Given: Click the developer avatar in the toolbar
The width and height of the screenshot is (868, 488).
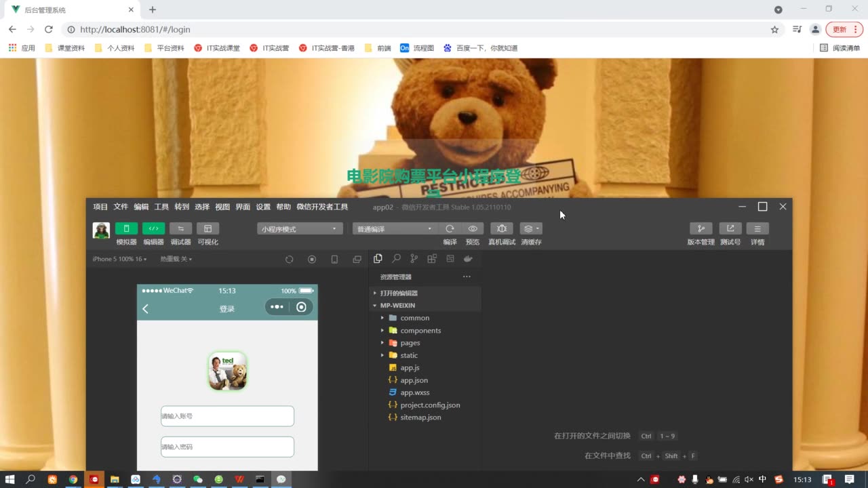Looking at the screenshot, I should [101, 230].
